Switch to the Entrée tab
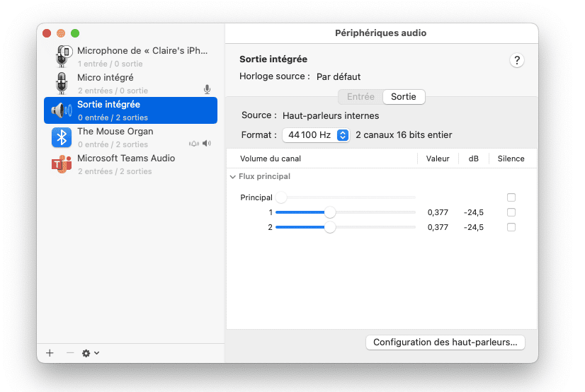 tap(360, 97)
